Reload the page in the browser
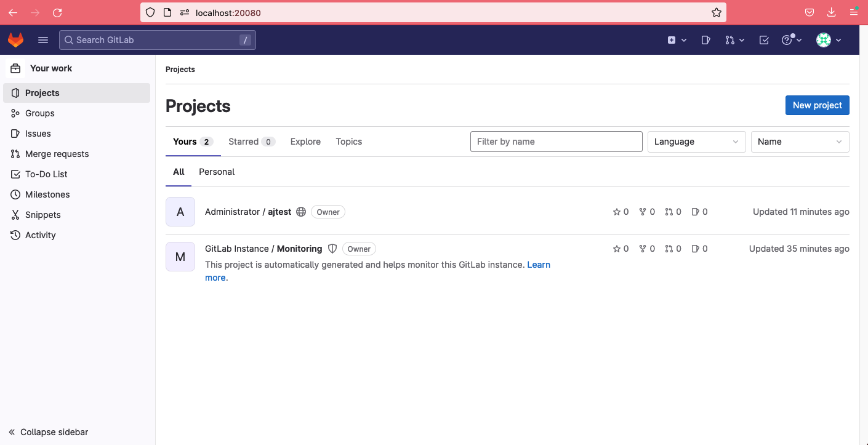The image size is (868, 445). coord(57,12)
